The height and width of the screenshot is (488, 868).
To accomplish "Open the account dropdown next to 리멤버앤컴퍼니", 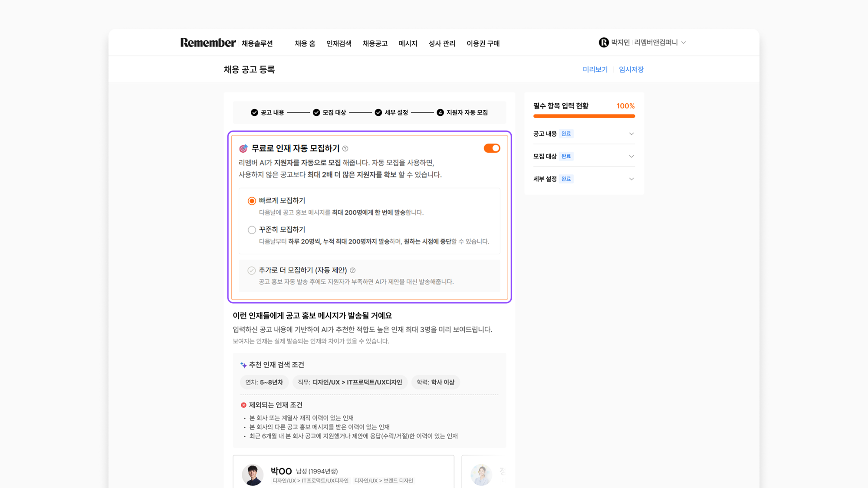I will (684, 43).
